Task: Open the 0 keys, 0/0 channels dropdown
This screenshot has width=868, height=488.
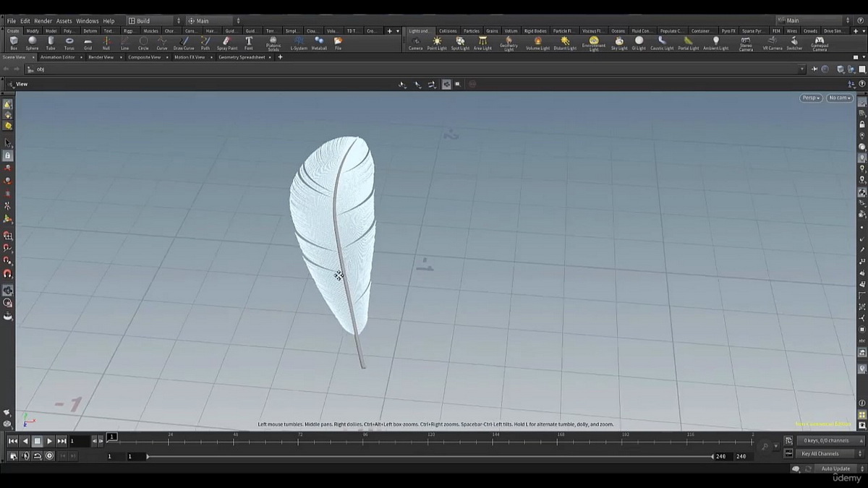Action: [830, 440]
